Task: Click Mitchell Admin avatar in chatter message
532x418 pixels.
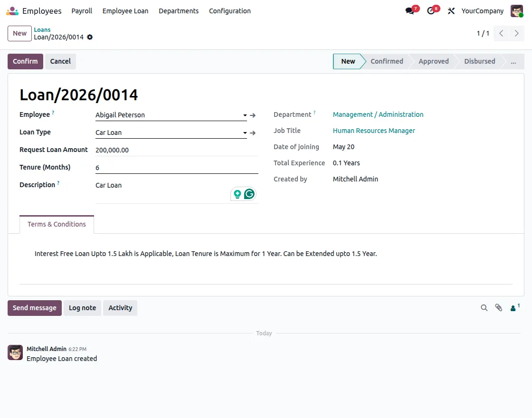Action: (15, 352)
